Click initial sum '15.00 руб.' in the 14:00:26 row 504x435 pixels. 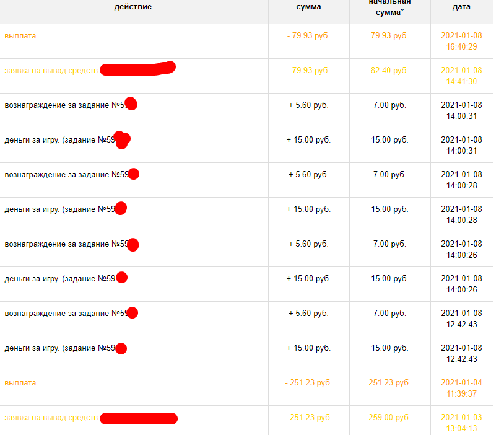point(389,279)
